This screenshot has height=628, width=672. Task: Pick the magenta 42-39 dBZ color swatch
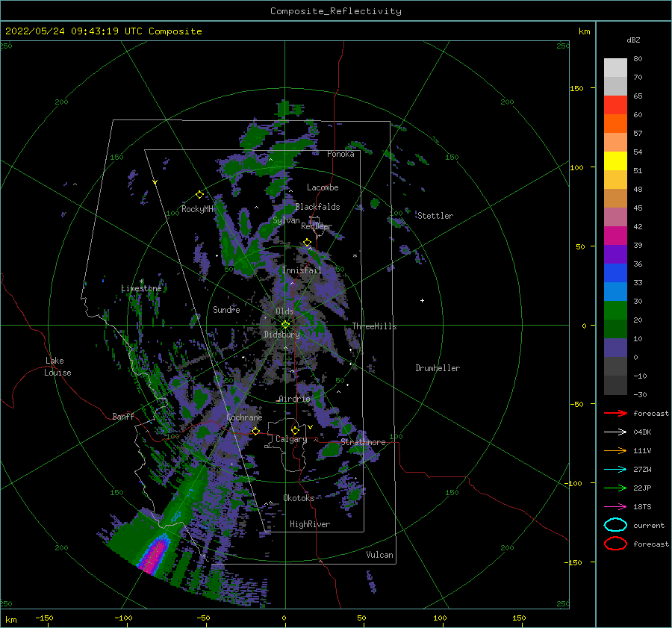pos(615,236)
